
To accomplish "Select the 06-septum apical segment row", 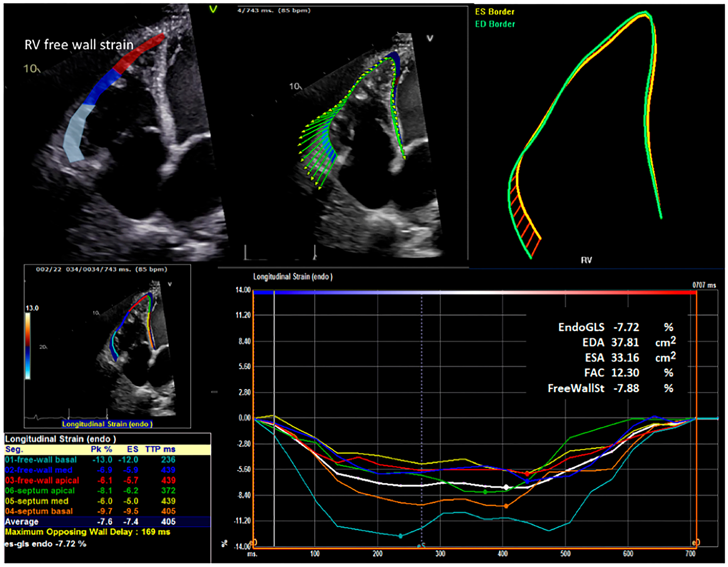I will pyautogui.click(x=40, y=491).
